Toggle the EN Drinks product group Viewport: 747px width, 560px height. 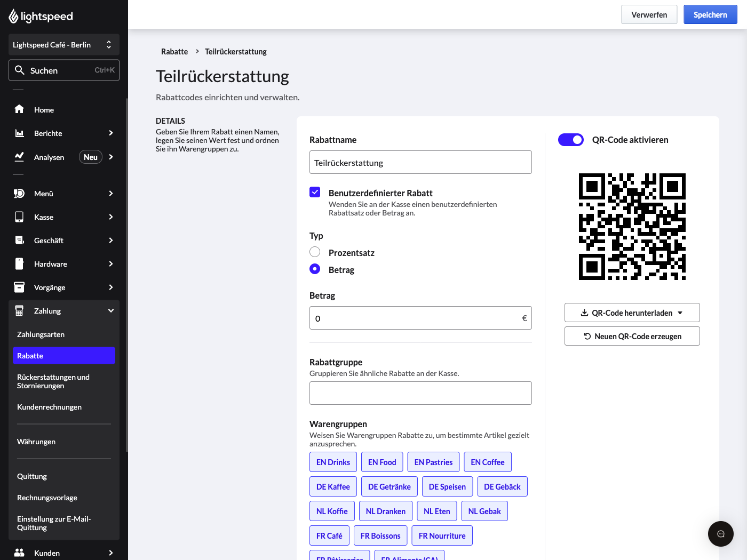tap(333, 462)
